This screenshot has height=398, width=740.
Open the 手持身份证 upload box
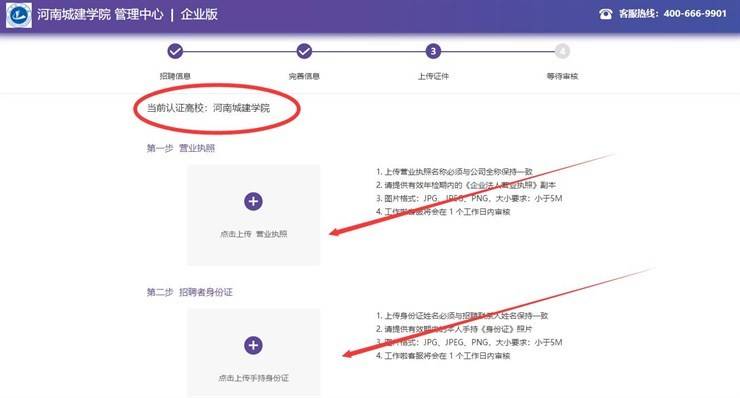click(x=253, y=352)
